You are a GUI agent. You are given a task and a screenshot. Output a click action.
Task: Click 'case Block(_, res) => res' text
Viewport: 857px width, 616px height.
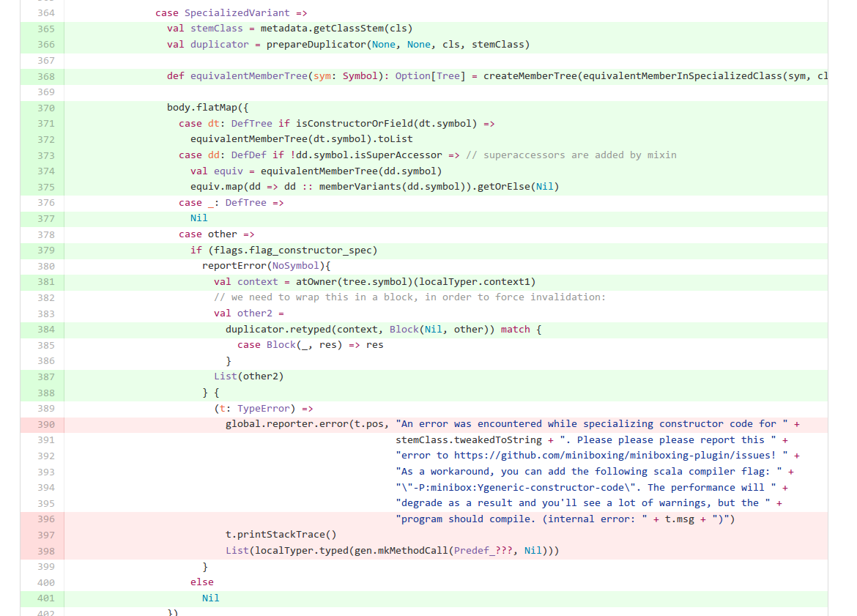311,346
